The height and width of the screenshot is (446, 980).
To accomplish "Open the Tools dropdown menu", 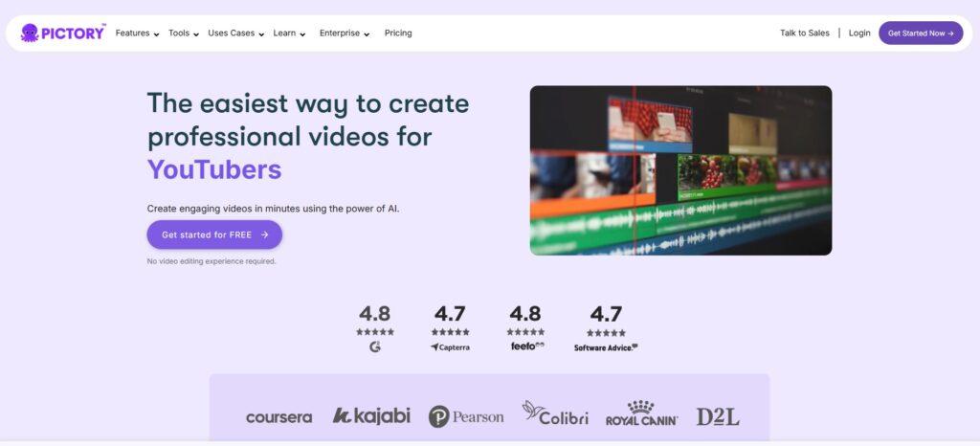I will [184, 33].
